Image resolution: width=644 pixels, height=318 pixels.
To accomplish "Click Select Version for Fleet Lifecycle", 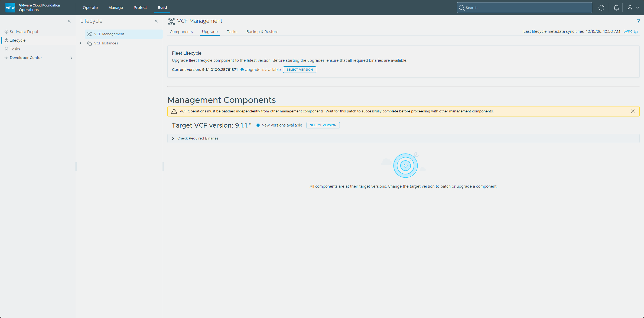I will pyautogui.click(x=300, y=70).
